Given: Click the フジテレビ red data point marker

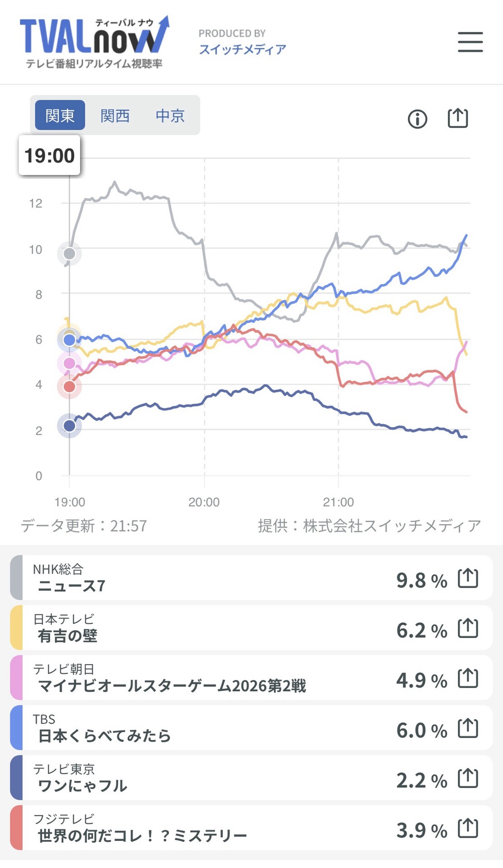Looking at the screenshot, I should (69, 387).
